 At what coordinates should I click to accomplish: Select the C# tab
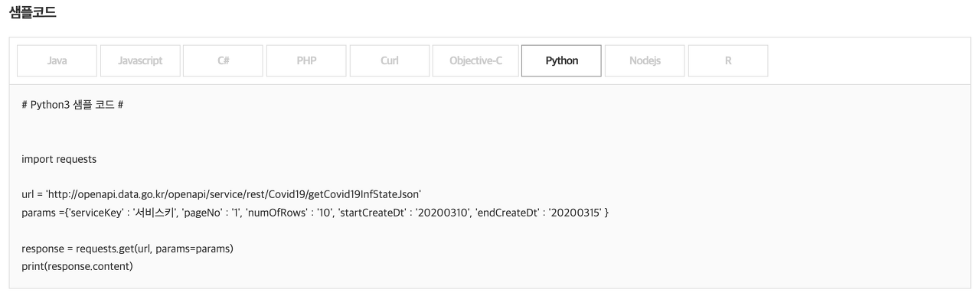click(224, 61)
